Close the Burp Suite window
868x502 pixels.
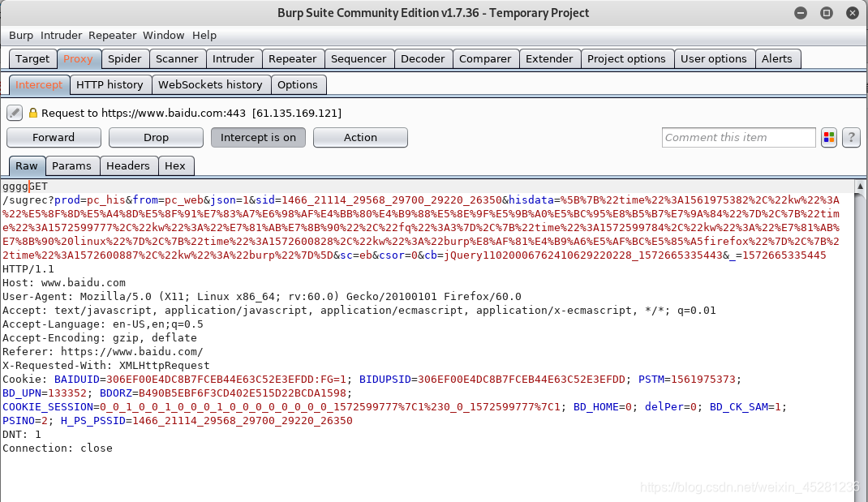pos(853,13)
